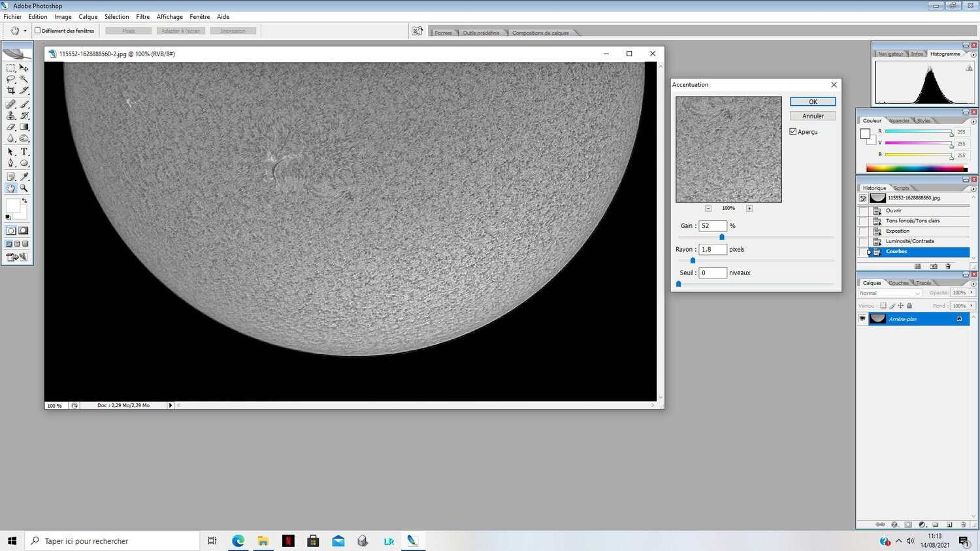Select the Clone Stamp tool
The height and width of the screenshot is (551, 980).
click(x=10, y=116)
